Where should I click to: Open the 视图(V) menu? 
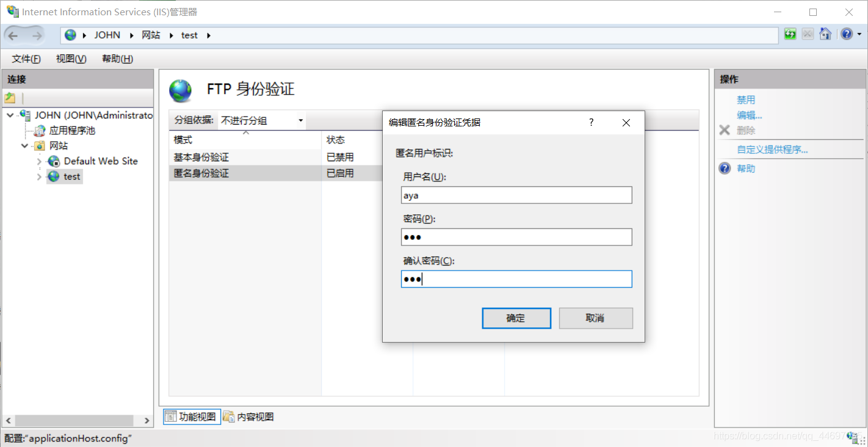click(71, 59)
